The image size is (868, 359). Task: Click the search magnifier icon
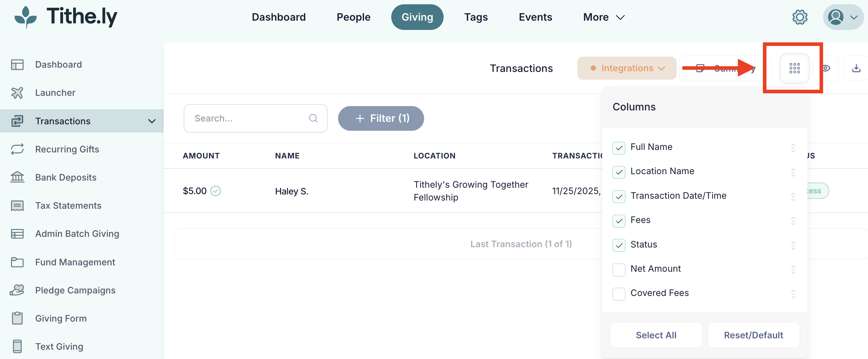[313, 118]
